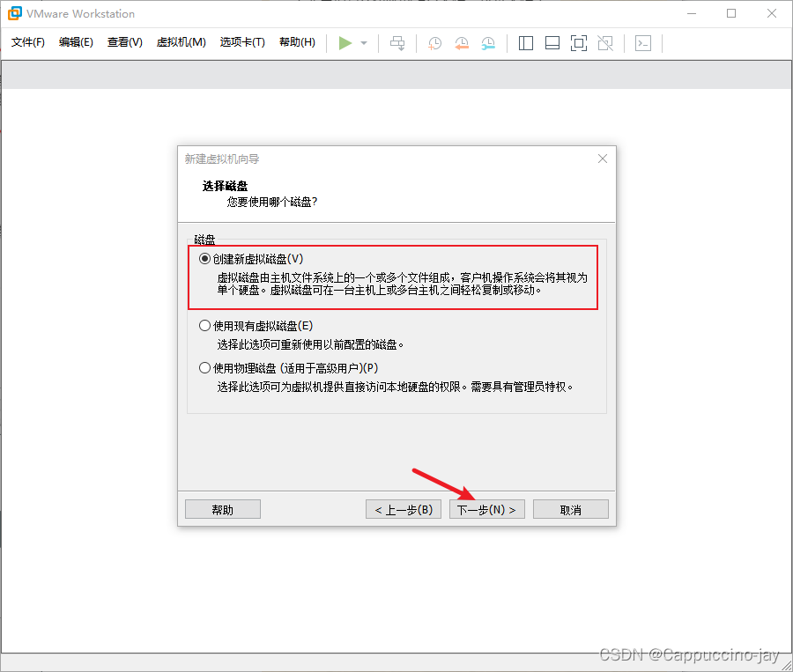Image resolution: width=793 pixels, height=672 pixels.
Task: Click VMware Workstation logo in the title bar
Action: [x=15, y=13]
